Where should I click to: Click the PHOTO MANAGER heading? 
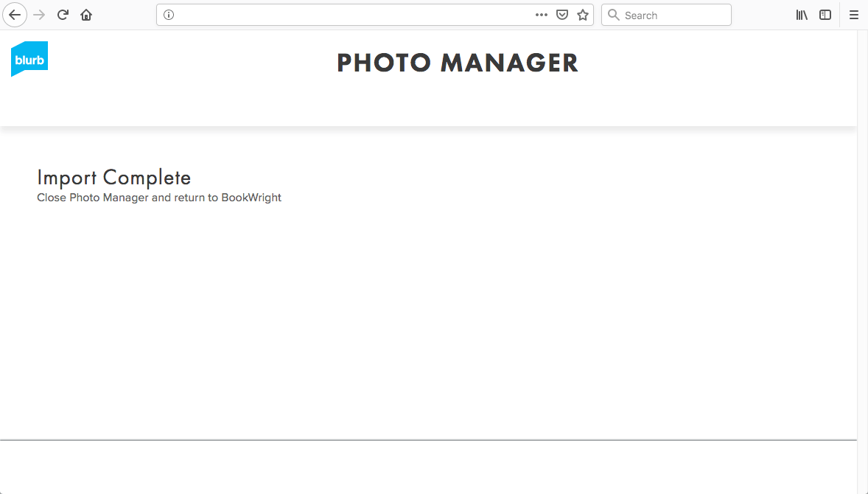pos(458,63)
